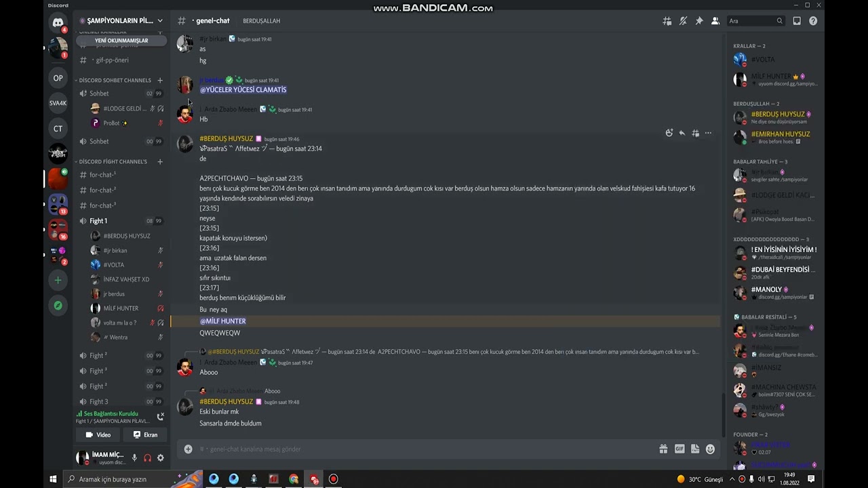The image size is (868, 488).
Task: Click the Ekran screen share button
Action: coord(144,435)
